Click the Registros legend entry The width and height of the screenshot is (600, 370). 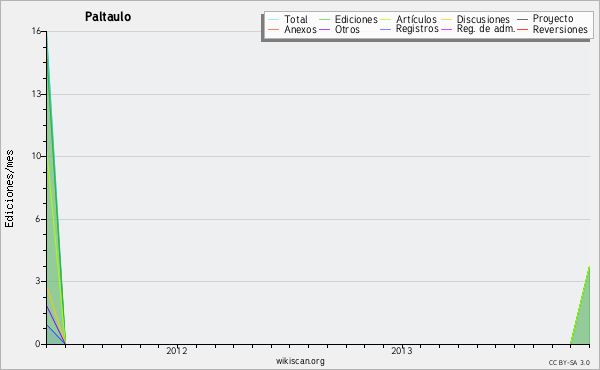coord(409,29)
